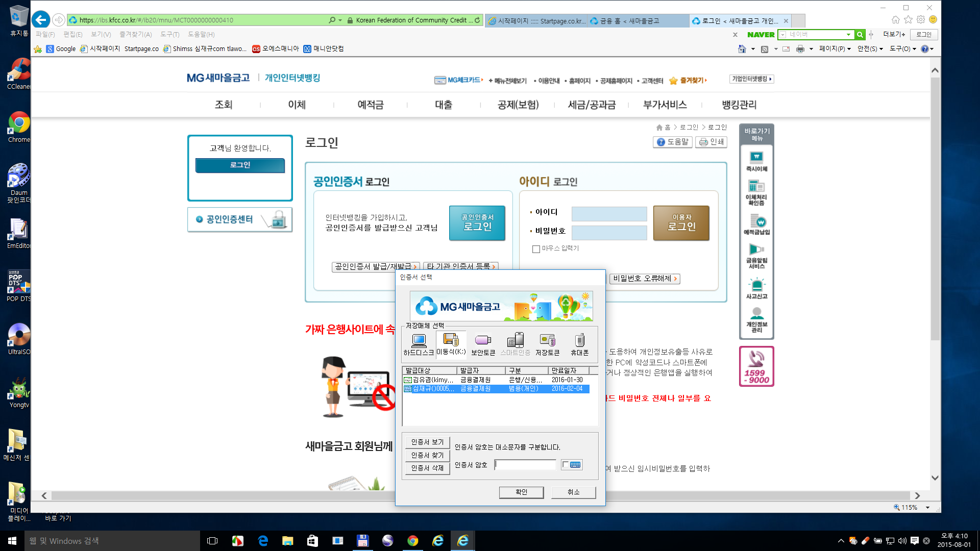This screenshot has height=551, width=980.
Task: Open the 1599-9000 call center banner
Action: click(756, 366)
